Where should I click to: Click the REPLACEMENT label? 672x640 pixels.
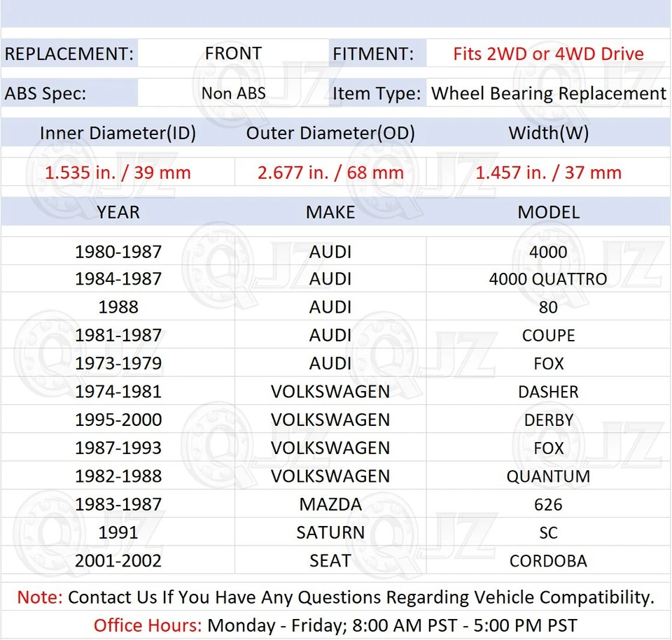pos(68,53)
